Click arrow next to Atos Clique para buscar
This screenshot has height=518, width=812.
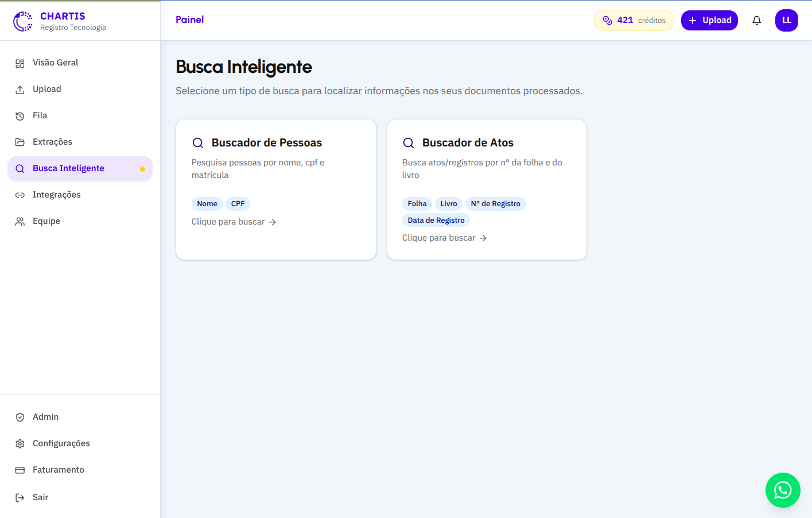click(x=483, y=238)
